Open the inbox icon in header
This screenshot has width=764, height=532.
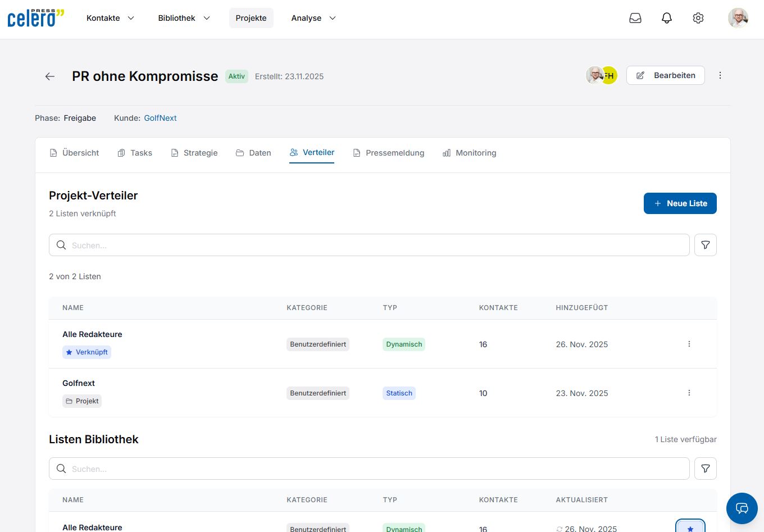click(x=635, y=18)
